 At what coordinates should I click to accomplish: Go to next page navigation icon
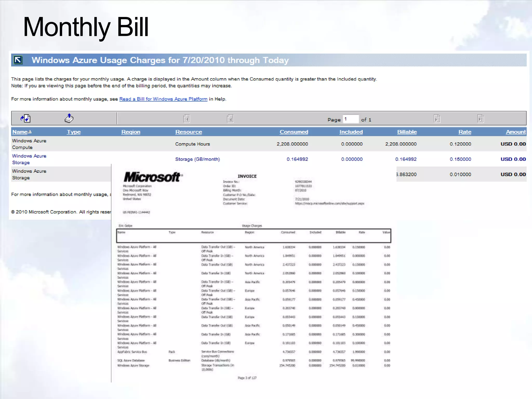(437, 119)
